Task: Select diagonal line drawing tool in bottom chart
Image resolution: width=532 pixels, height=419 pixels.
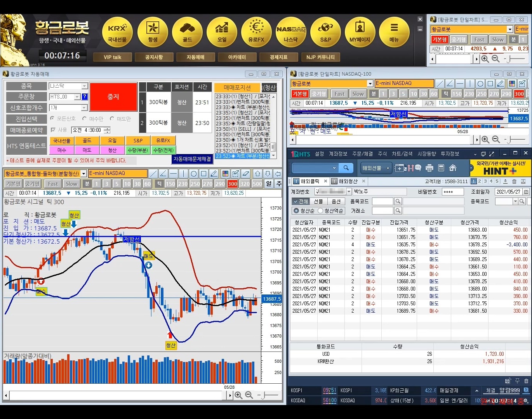Action: tap(154, 173)
